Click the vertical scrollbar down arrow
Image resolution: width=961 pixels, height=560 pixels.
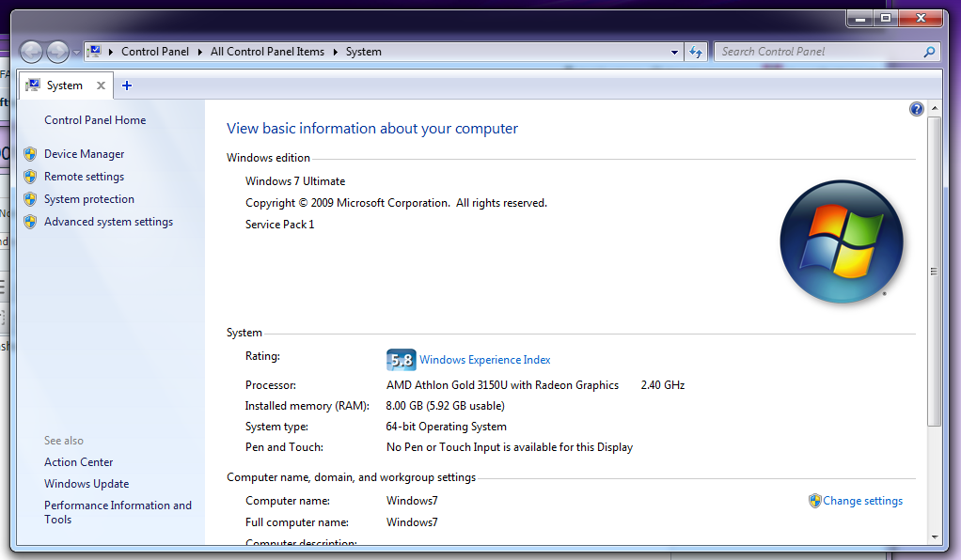click(934, 537)
